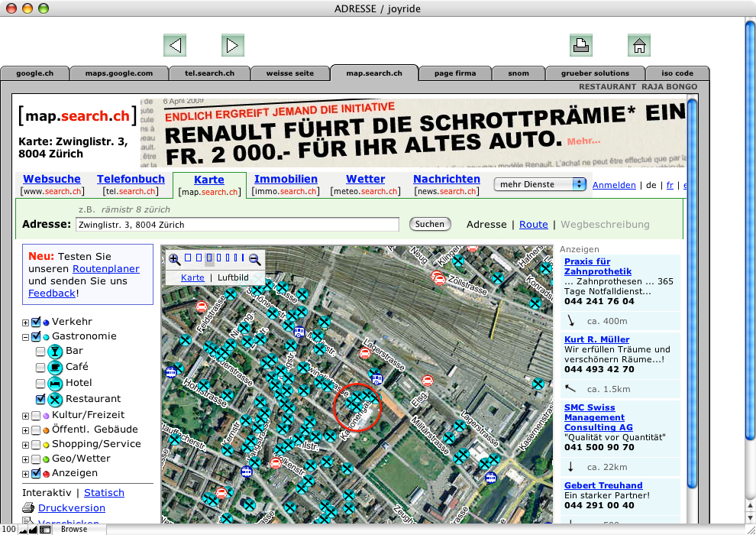Open the 'mehr Dienste' dropdown

[540, 184]
